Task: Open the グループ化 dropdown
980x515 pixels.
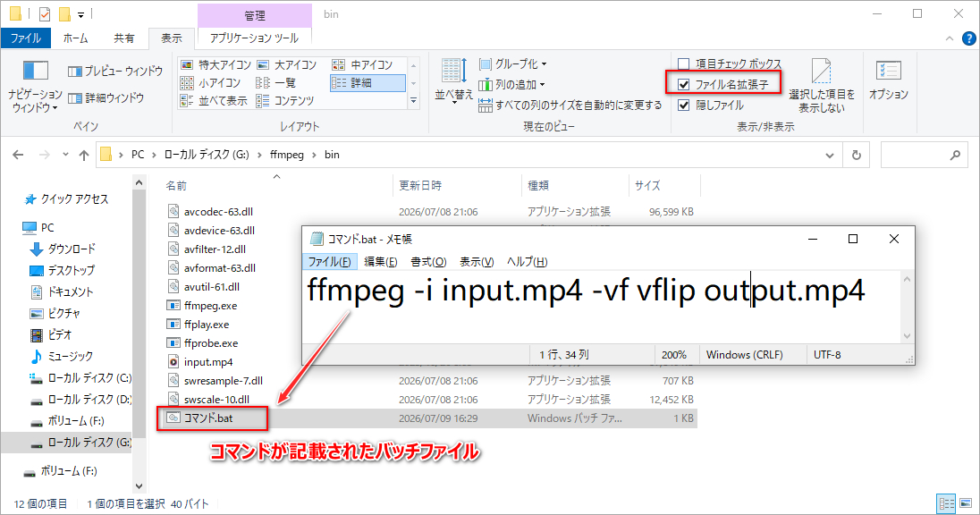Action: [x=512, y=63]
